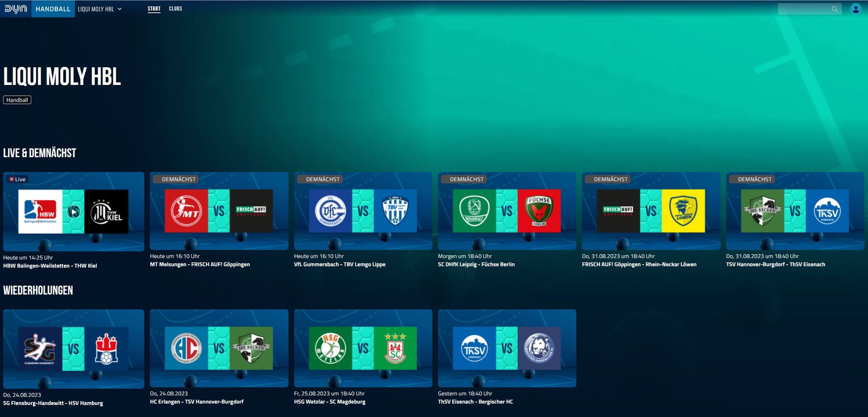Click the DYN logo in the header

(16, 9)
